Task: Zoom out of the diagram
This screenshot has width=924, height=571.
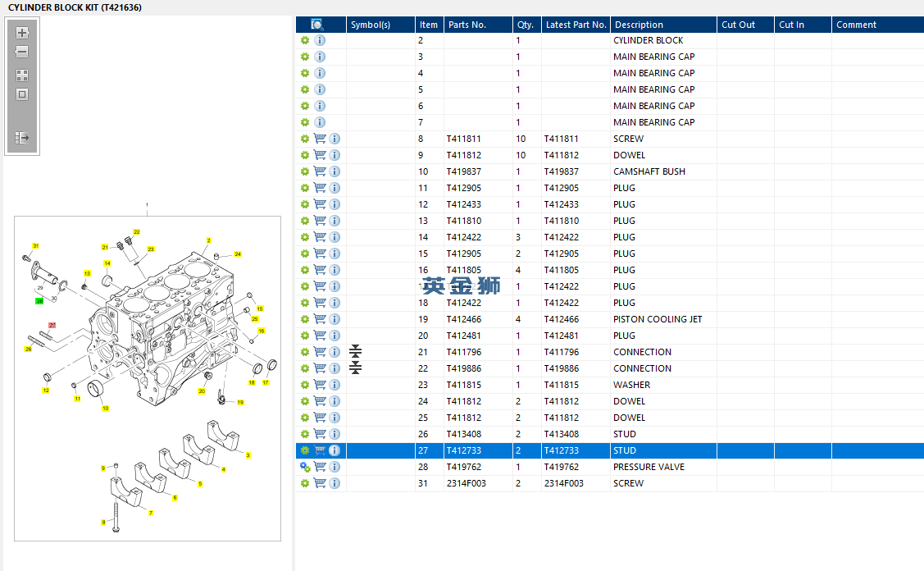Action: pos(22,52)
